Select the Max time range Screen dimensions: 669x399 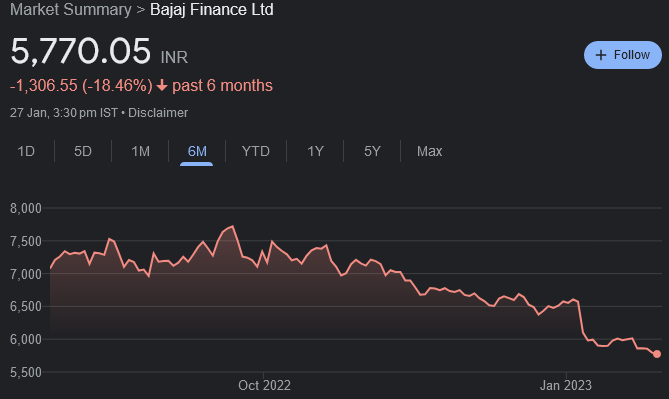pyautogui.click(x=429, y=151)
